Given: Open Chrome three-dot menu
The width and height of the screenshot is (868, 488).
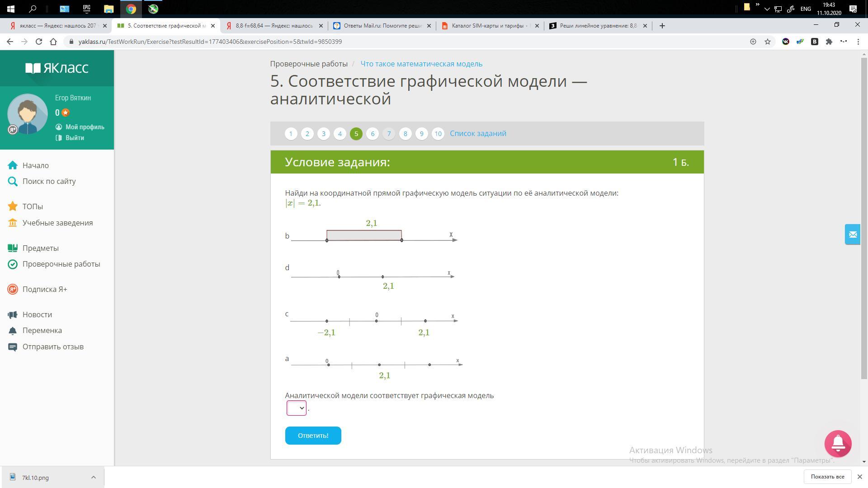Looking at the screenshot, I should click(858, 42).
